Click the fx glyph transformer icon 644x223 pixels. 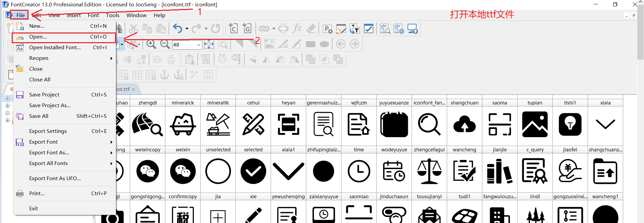pos(297,28)
